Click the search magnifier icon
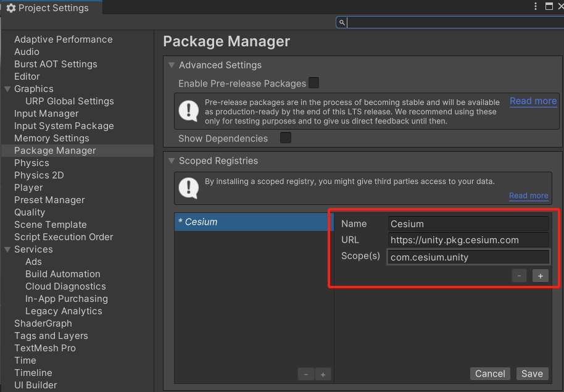 342,22
